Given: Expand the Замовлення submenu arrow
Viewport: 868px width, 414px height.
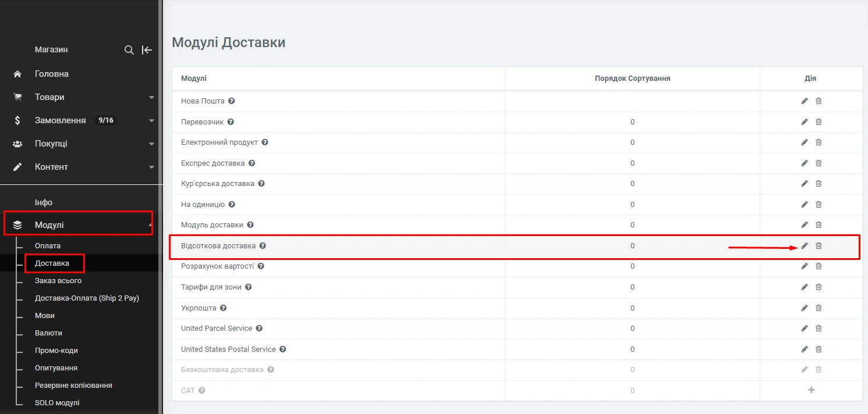Looking at the screenshot, I should [x=151, y=121].
